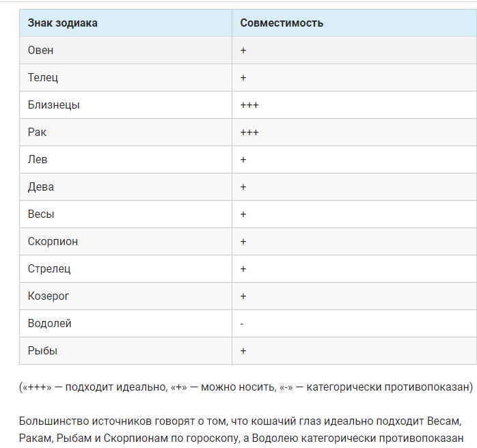Click the 'Знак зодиака' column header

click(x=63, y=23)
